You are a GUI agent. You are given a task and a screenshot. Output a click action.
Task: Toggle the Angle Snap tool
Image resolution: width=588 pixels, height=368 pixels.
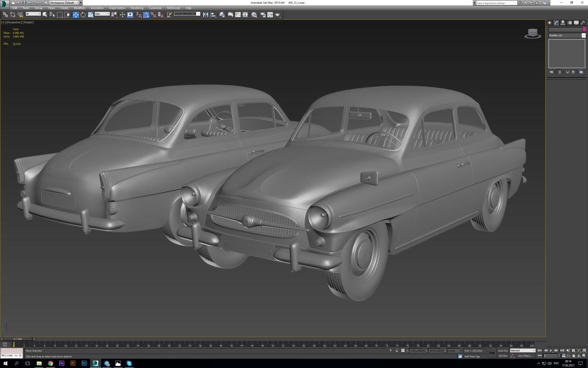click(146, 15)
